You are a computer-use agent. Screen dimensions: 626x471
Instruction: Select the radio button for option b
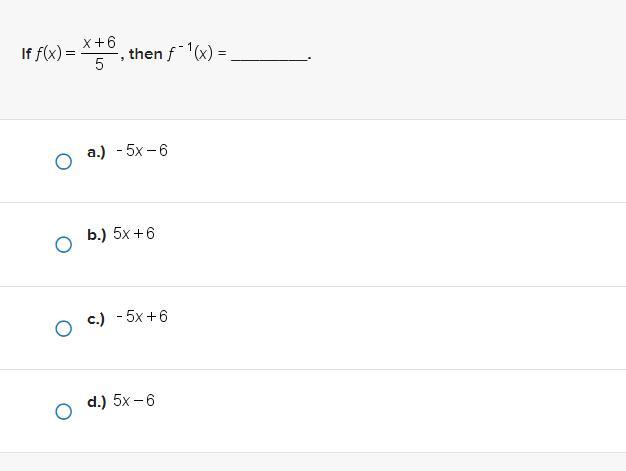(x=63, y=244)
